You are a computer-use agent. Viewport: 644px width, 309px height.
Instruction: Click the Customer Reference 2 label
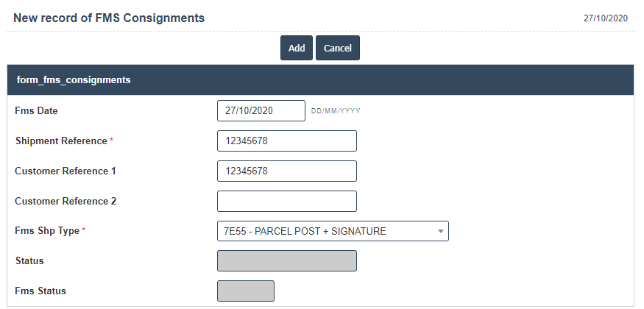[66, 201]
